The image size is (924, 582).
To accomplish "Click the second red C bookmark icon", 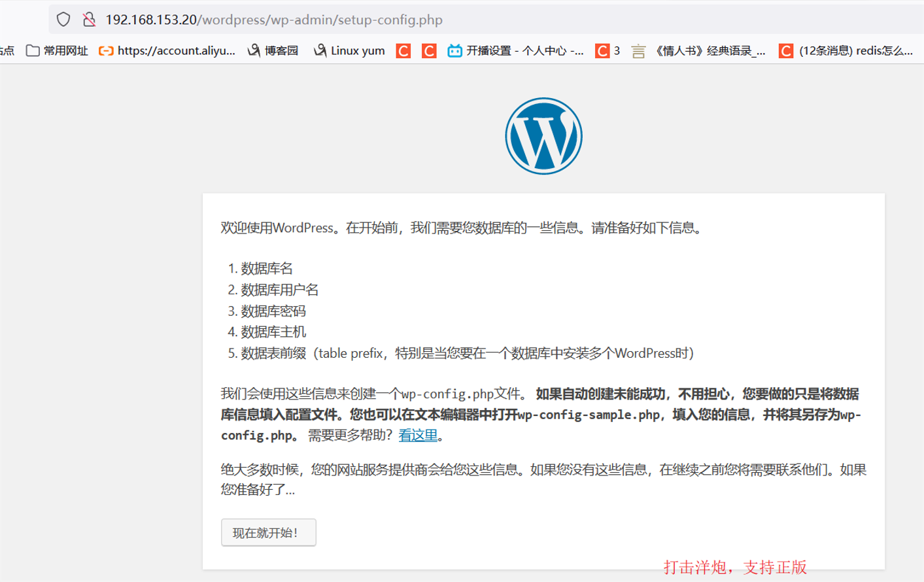I will 429,51.
